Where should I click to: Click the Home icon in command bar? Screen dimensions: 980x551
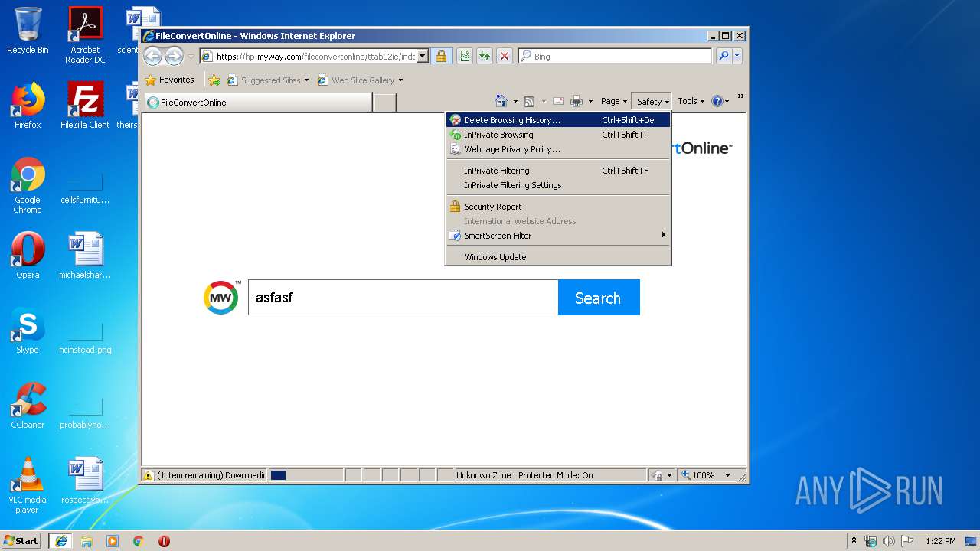click(x=501, y=101)
